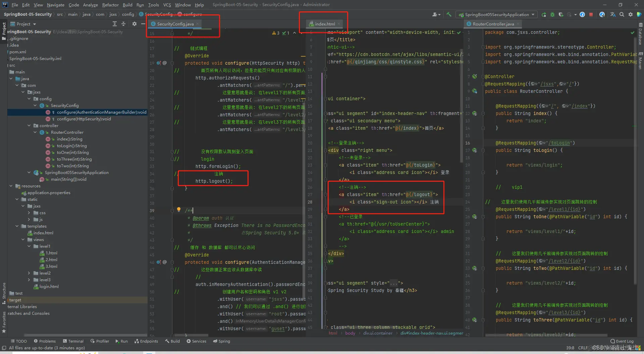Rerun the application with the green arrow
The image size is (644, 354).
[x=544, y=14]
